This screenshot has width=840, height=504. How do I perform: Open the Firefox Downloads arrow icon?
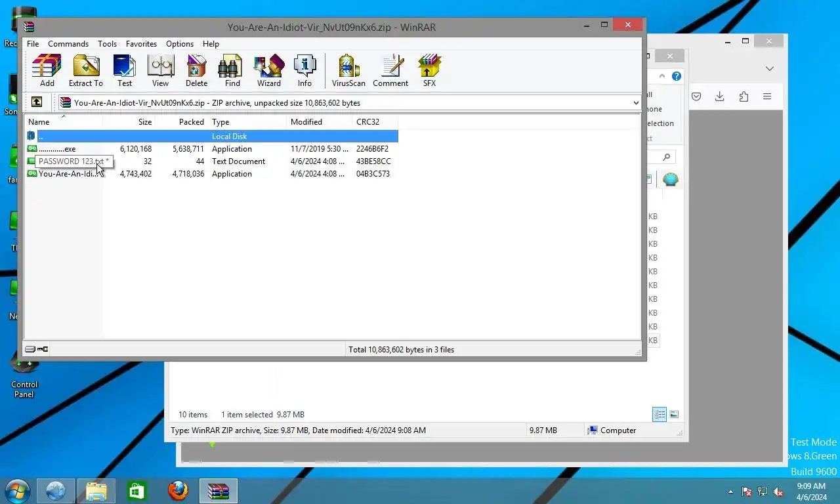720,96
